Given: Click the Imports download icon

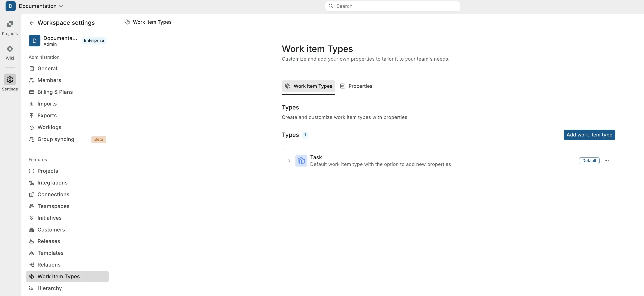Looking at the screenshot, I should [x=31, y=104].
